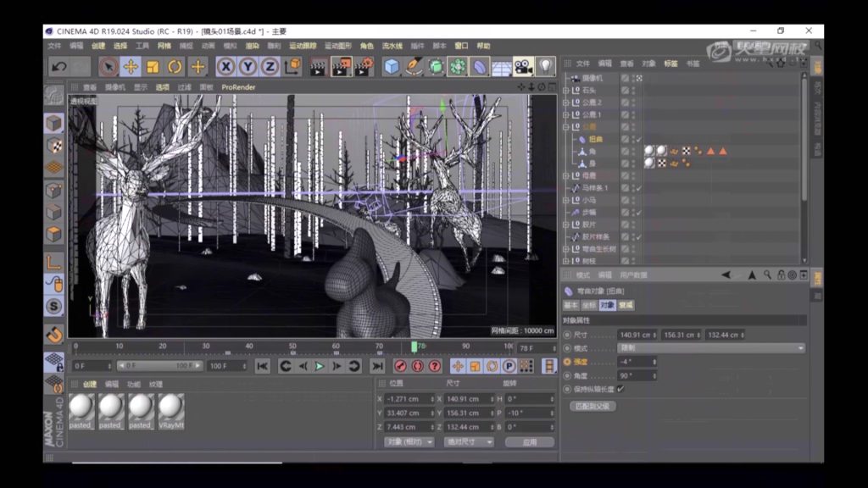Uncheck the 保持纵轴长度 checkbox
Viewport: 868px width, 488px height.
pos(620,389)
